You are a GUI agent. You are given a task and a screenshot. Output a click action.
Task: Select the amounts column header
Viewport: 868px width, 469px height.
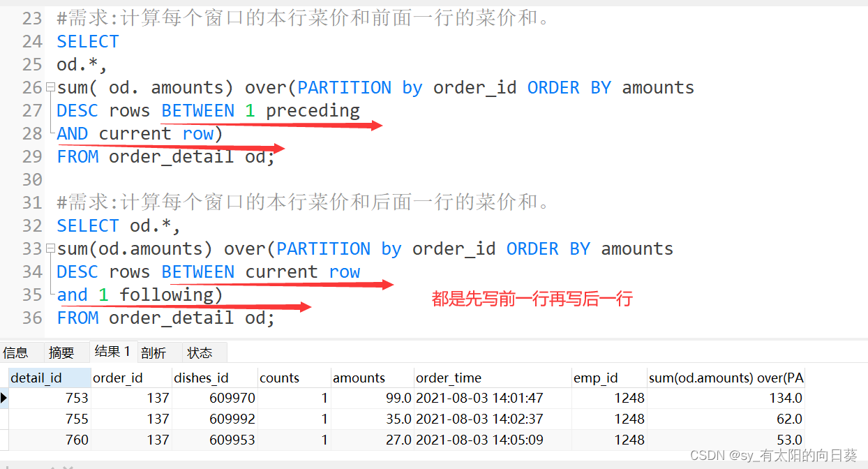point(373,378)
